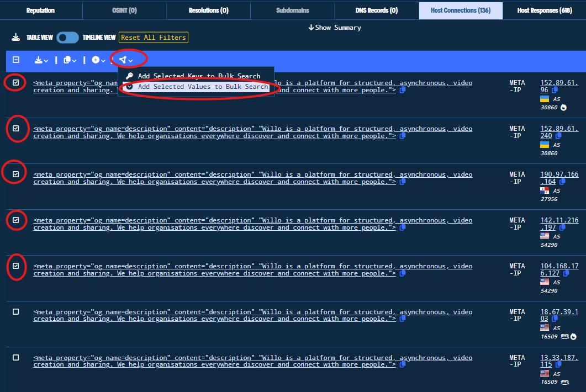Uncheck the row for 104.168.176.127

click(15, 266)
